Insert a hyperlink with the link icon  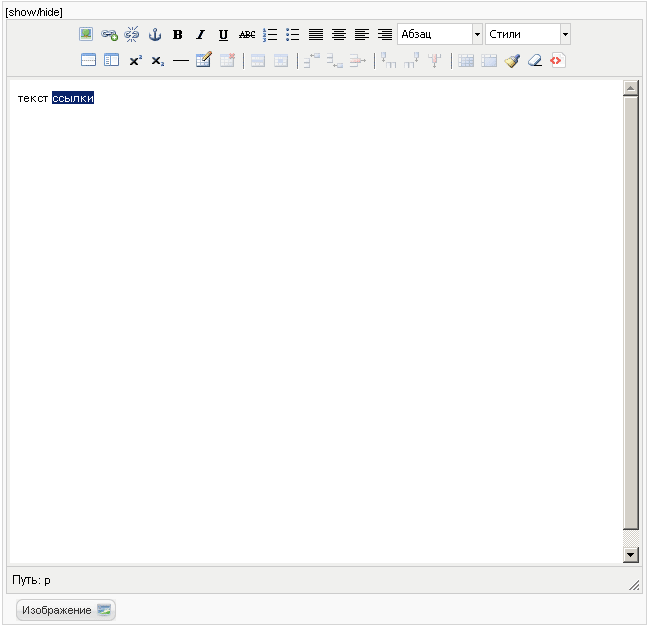[109, 34]
